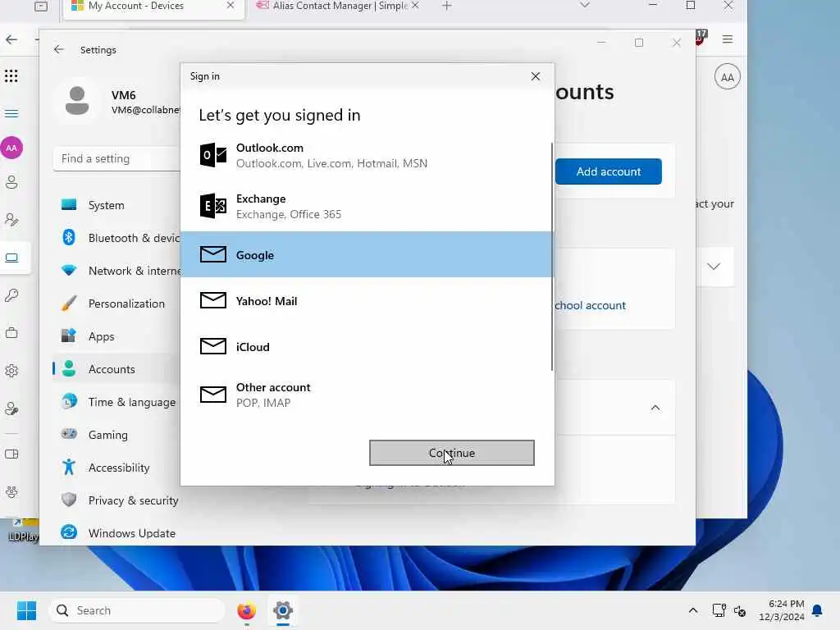Open Network & internet settings
Screen dimensions: 840x630
point(116,271)
